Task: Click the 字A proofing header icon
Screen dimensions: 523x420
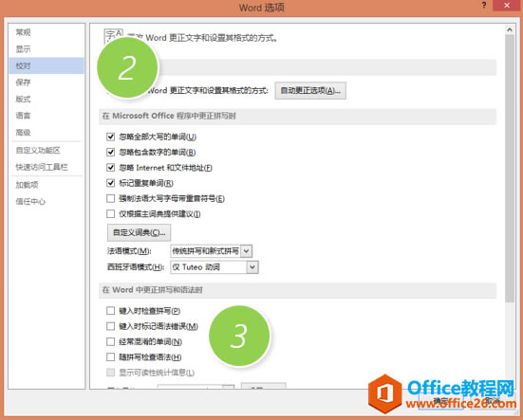Action: click(114, 36)
